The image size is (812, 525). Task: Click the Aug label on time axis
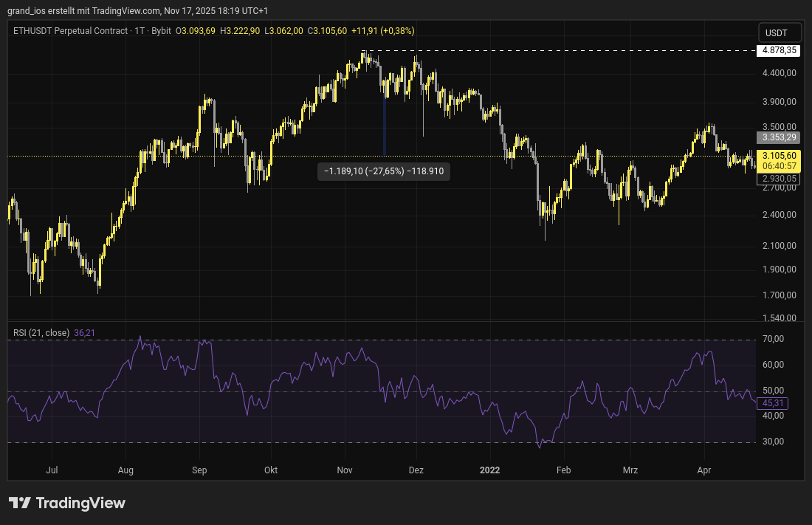125,470
